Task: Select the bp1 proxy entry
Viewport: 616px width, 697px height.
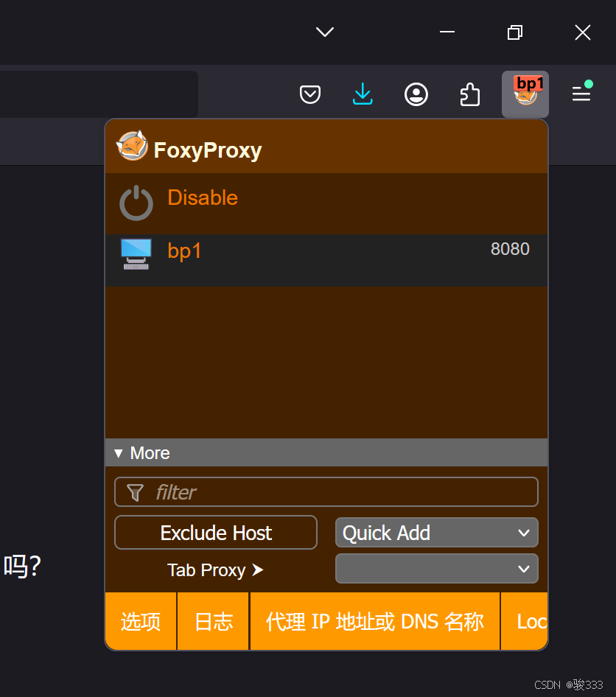Action: (x=326, y=260)
